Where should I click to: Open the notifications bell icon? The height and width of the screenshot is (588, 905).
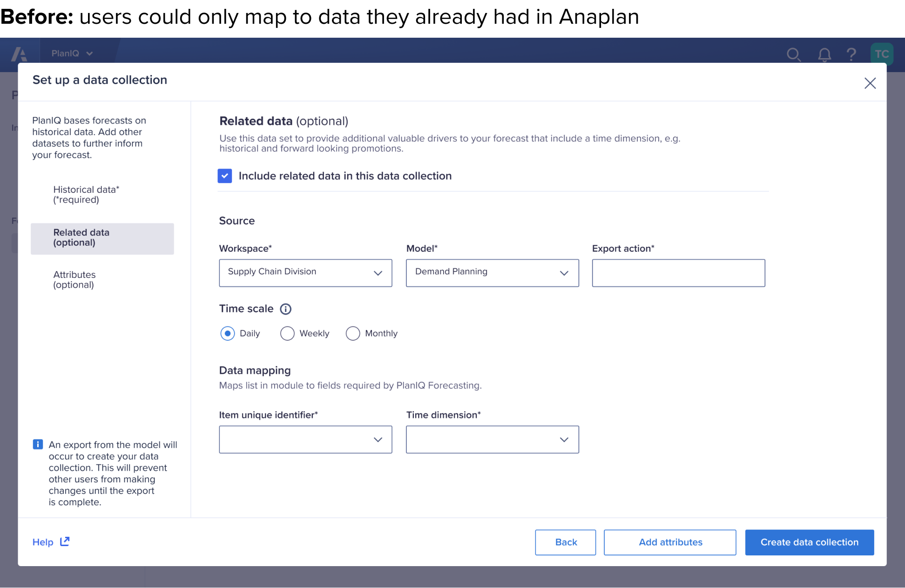click(x=824, y=54)
